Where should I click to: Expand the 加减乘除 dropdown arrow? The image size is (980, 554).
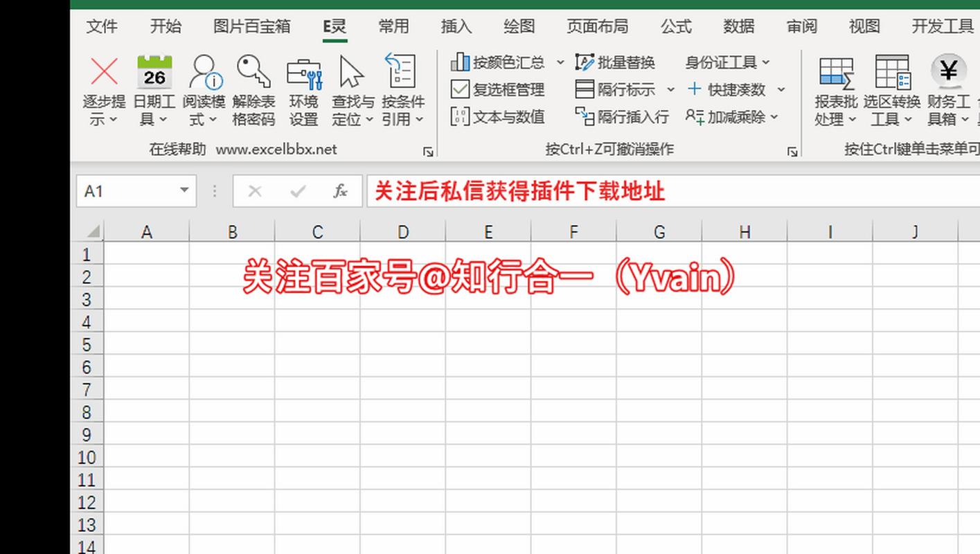tap(774, 117)
